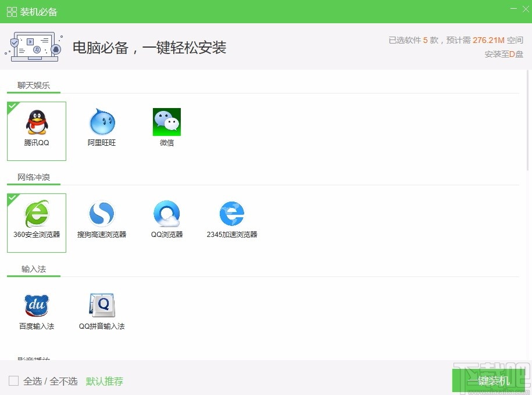The image size is (532, 395).
Task: Click the 360安全浏览器 icon
Action: coord(36,213)
